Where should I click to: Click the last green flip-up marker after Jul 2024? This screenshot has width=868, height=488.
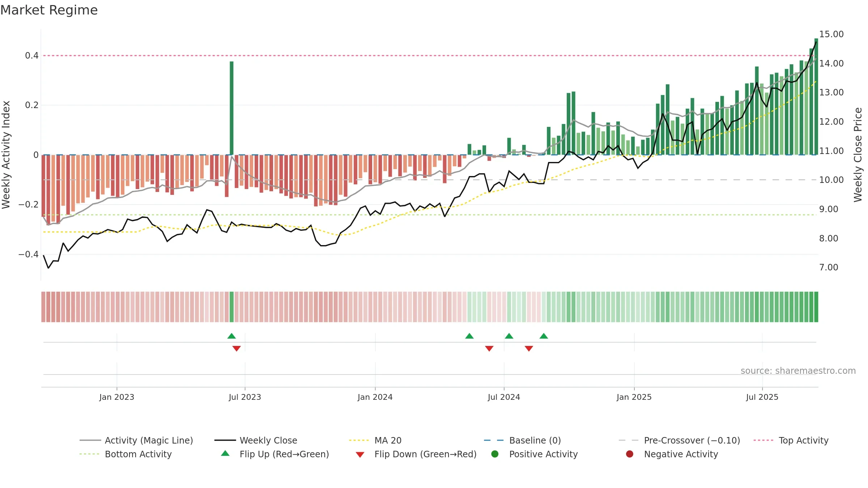pos(544,336)
